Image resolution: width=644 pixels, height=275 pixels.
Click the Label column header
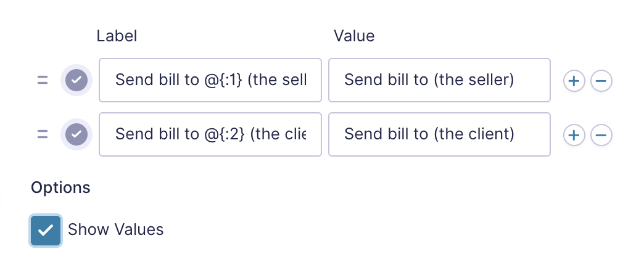pyautogui.click(x=117, y=36)
